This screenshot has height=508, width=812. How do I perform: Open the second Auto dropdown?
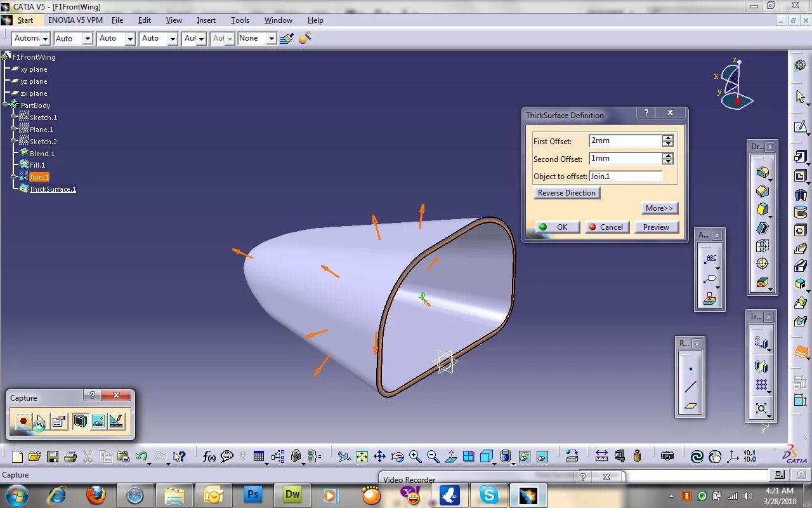pos(129,39)
